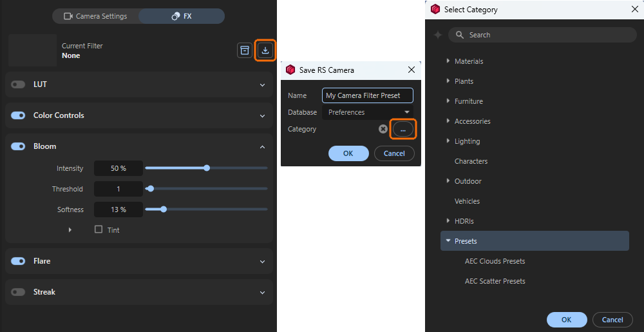Click the Softness 13 % value field

pyautogui.click(x=118, y=210)
